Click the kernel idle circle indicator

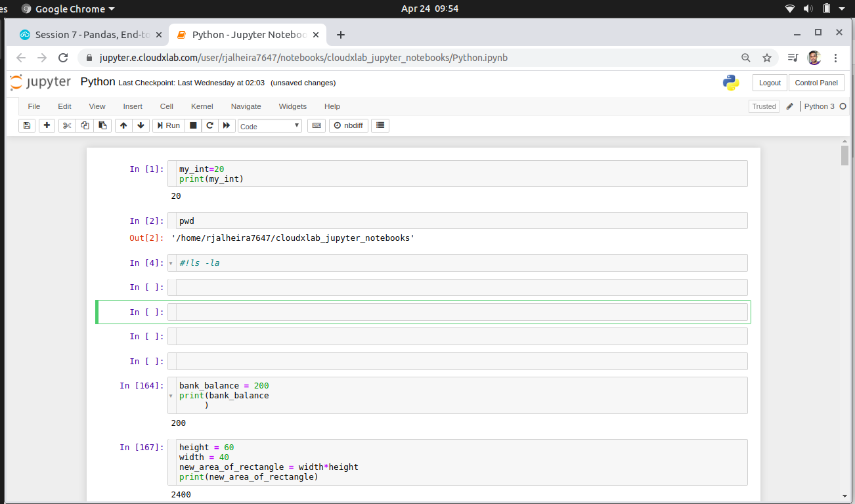pyautogui.click(x=843, y=106)
